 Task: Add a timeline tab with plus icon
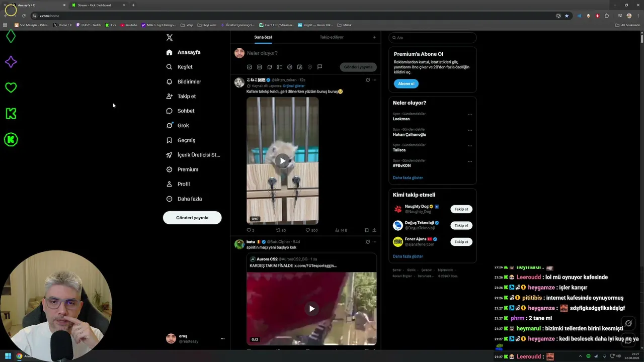[374, 37]
